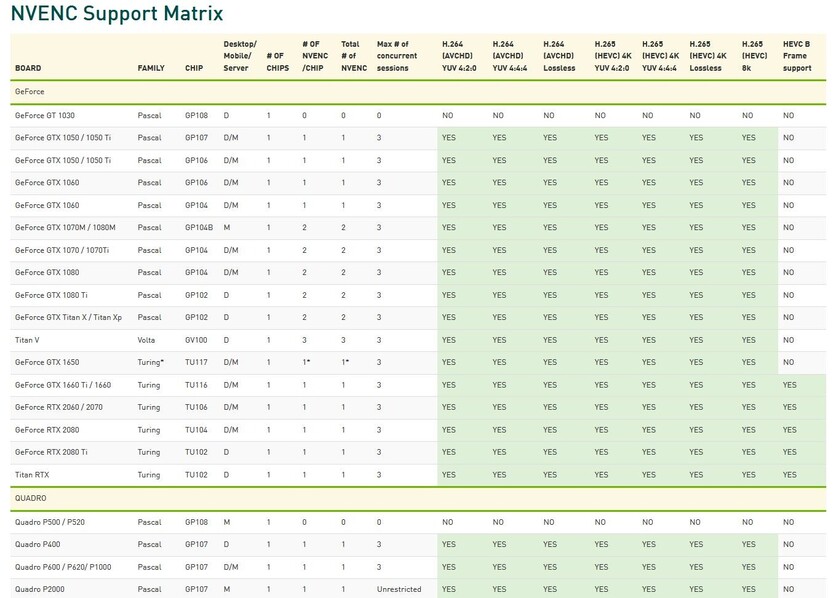Select the Titan RTX board name
The width and height of the screenshot is (836, 598).
(32, 475)
